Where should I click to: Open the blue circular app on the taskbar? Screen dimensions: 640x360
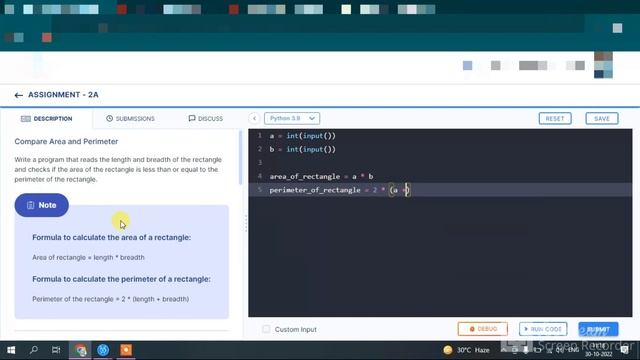point(103,350)
